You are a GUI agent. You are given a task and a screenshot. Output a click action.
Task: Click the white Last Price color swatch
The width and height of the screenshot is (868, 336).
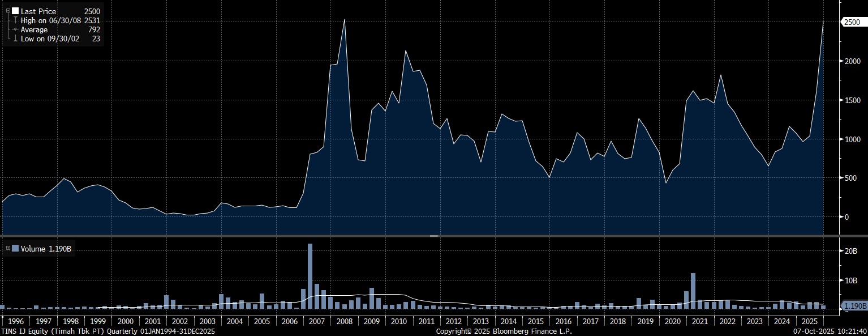pos(15,11)
